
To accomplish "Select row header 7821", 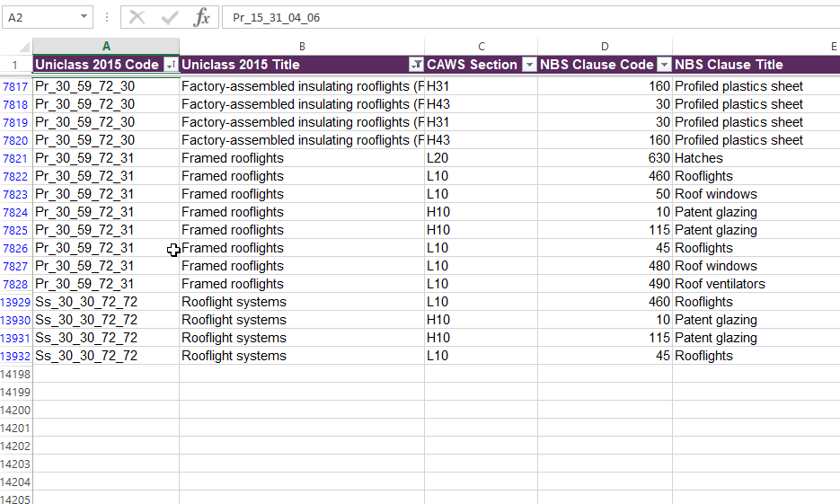I will pos(15,158).
